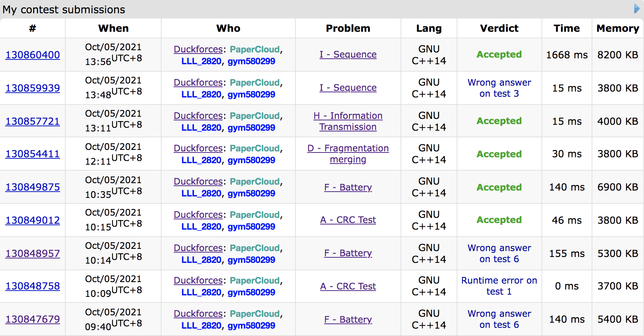The width and height of the screenshot is (644, 336).
Task: View submission 130848957
Action: (32, 254)
